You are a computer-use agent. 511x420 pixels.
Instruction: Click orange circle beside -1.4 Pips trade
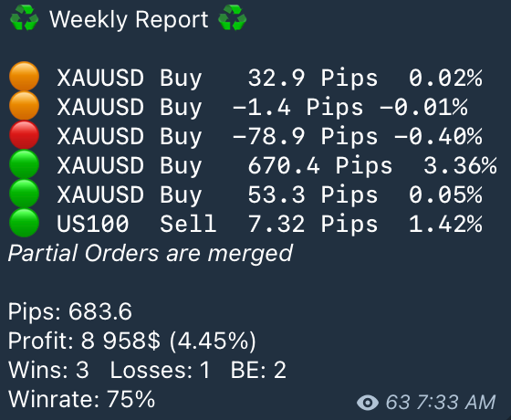pos(24,106)
